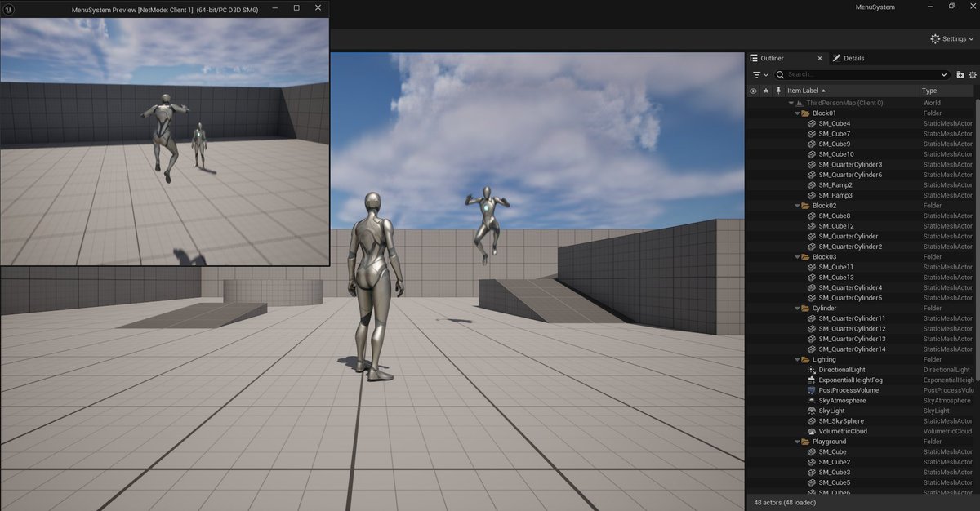Collapse the Block03 folder
Image resolution: width=980 pixels, height=511 pixels.
(796, 257)
